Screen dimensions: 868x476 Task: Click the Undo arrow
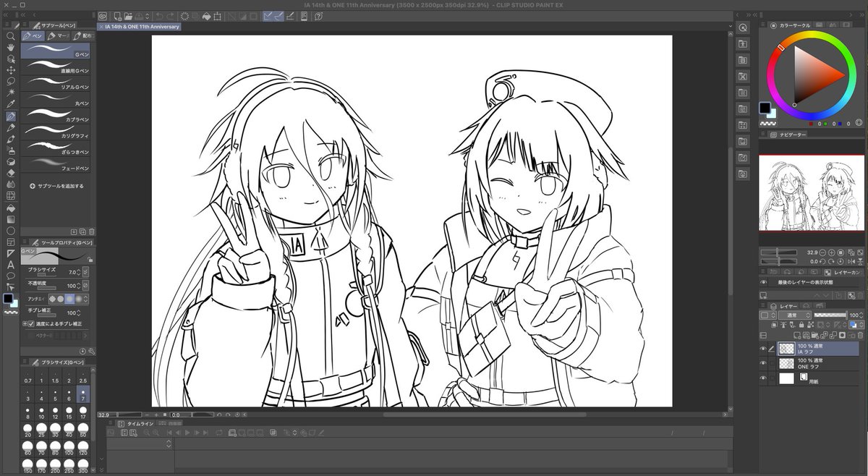pos(159,16)
